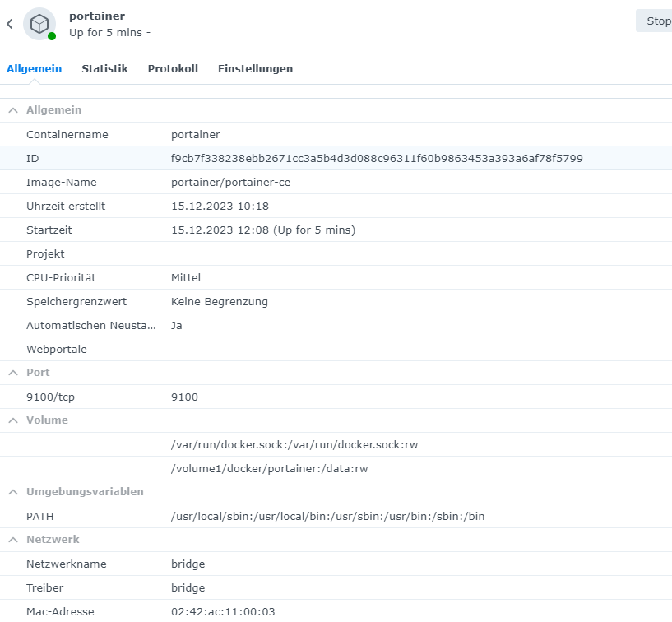Click the portainer title in header
The height and width of the screenshot is (622, 672).
tap(97, 16)
